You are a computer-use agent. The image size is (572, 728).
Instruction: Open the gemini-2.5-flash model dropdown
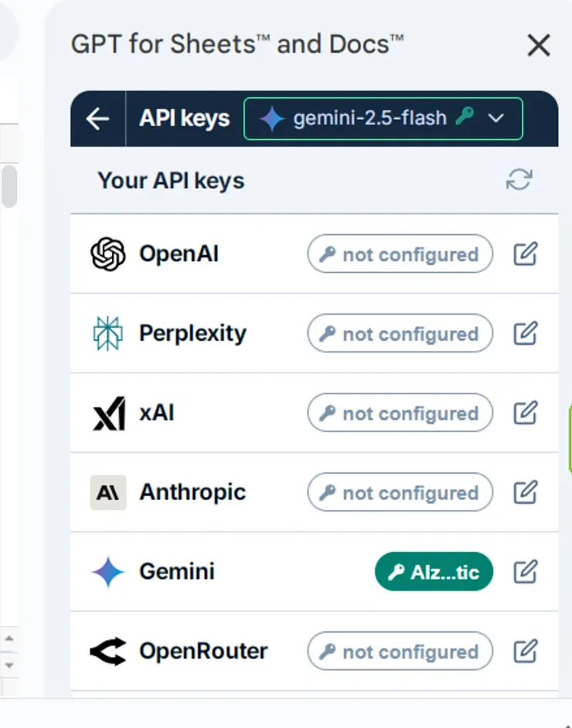coord(383,119)
